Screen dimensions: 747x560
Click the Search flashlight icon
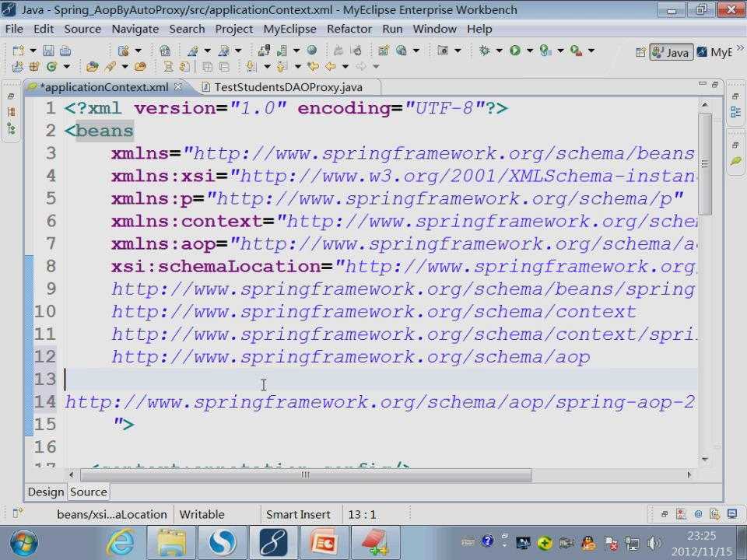tap(110, 67)
